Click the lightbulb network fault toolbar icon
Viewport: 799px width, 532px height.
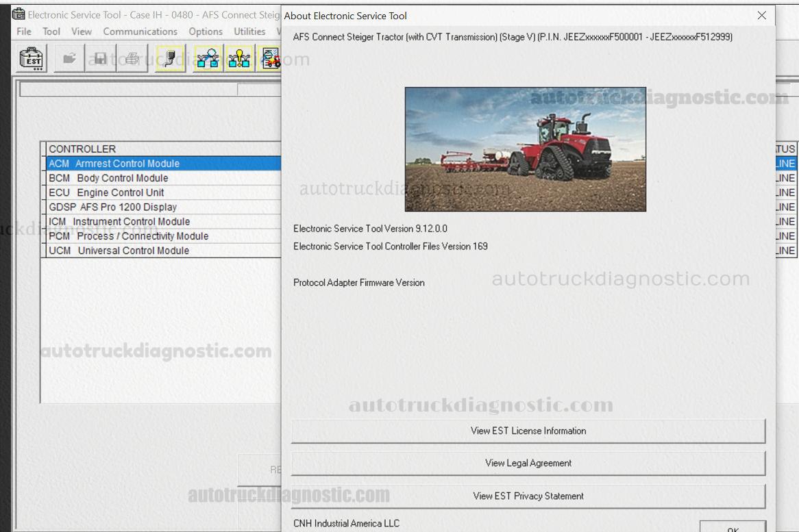[x=239, y=59]
